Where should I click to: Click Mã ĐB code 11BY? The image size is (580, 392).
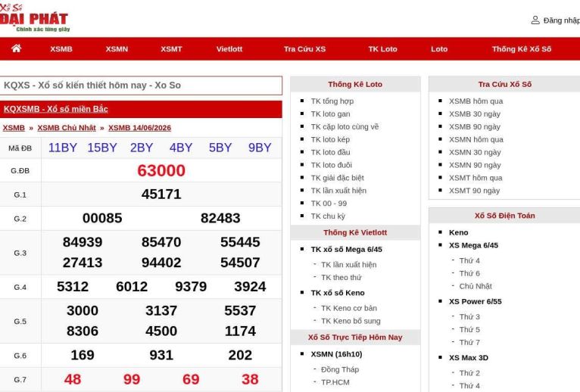click(x=63, y=148)
